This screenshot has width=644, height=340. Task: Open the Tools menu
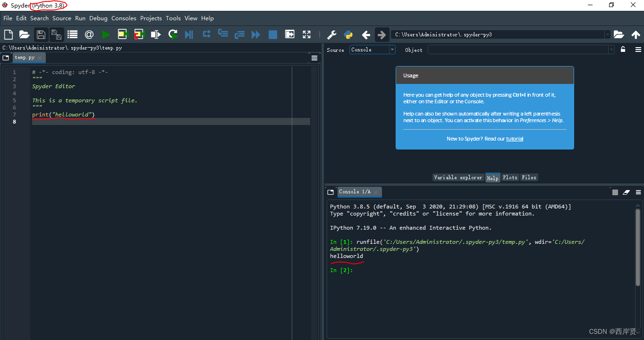tap(173, 18)
